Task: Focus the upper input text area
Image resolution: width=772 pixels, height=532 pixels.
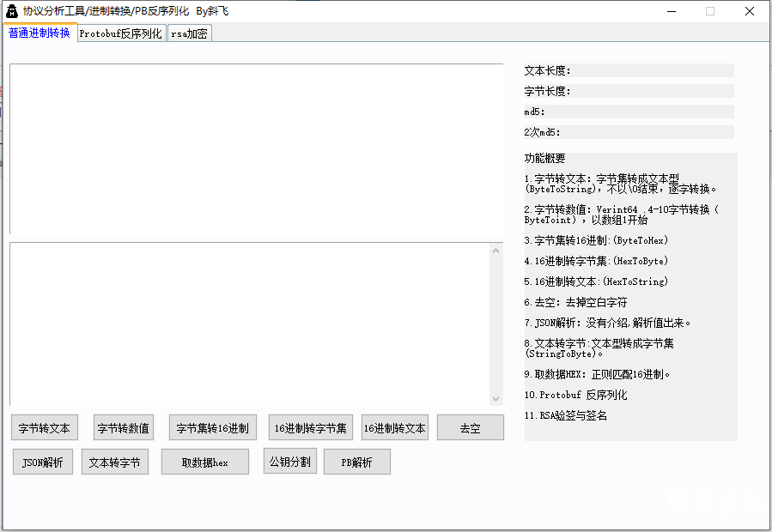Action: click(x=257, y=149)
